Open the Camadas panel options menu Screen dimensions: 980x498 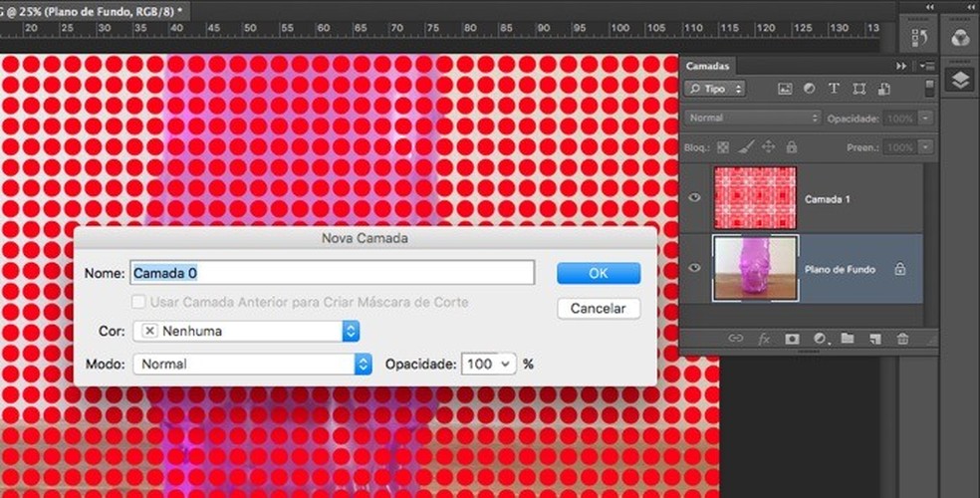(x=928, y=66)
